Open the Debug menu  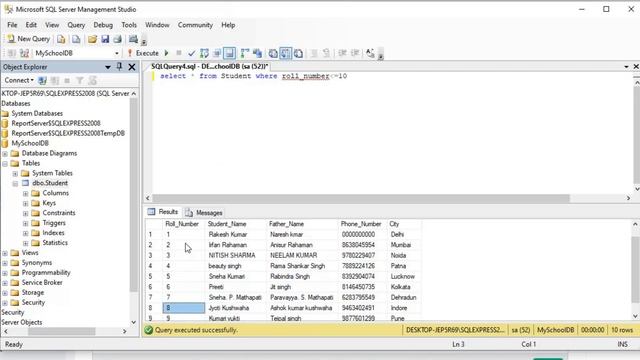click(x=103, y=25)
